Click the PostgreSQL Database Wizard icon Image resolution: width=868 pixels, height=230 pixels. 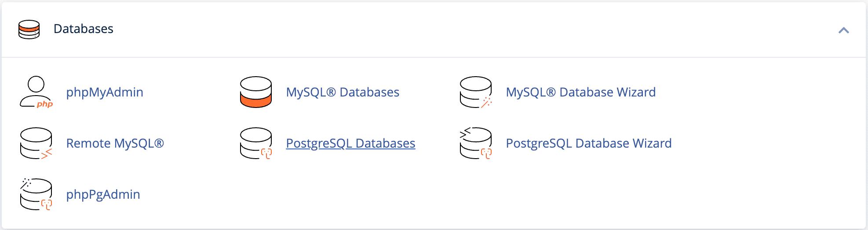(x=476, y=143)
